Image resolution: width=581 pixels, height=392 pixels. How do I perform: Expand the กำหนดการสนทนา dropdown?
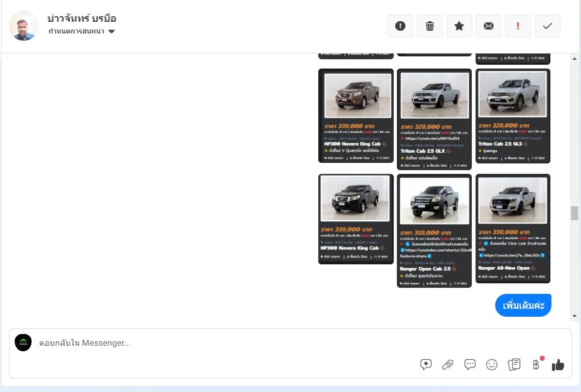(81, 31)
